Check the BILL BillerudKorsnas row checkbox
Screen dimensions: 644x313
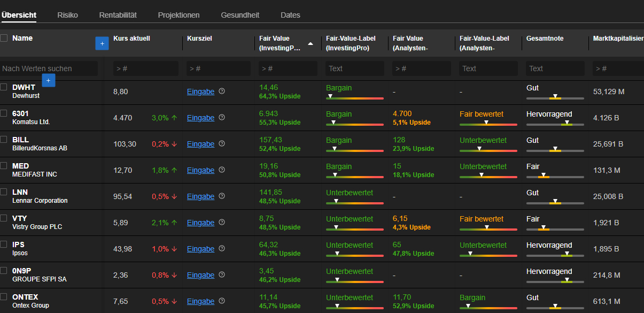4,139
